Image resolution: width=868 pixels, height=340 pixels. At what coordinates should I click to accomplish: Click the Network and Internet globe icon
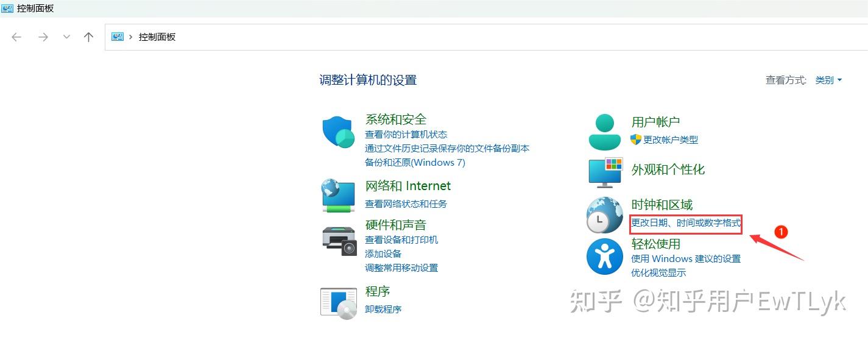(338, 196)
